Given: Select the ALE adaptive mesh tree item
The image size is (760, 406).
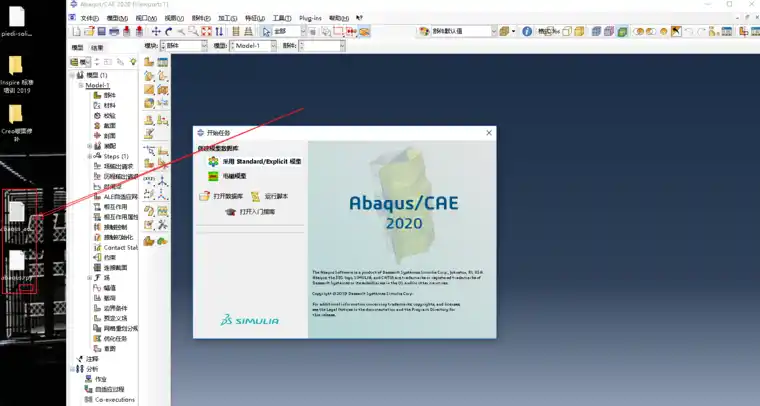Looking at the screenshot, I should pyautogui.click(x=115, y=197).
